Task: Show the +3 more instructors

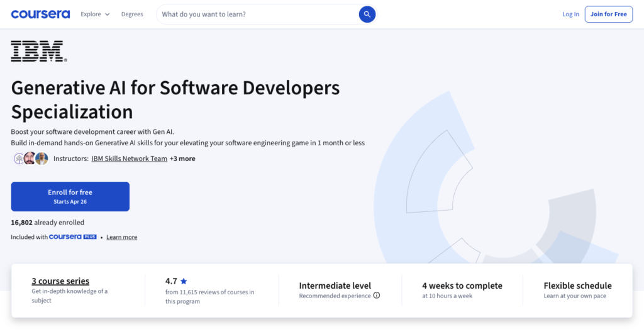Action: click(182, 159)
